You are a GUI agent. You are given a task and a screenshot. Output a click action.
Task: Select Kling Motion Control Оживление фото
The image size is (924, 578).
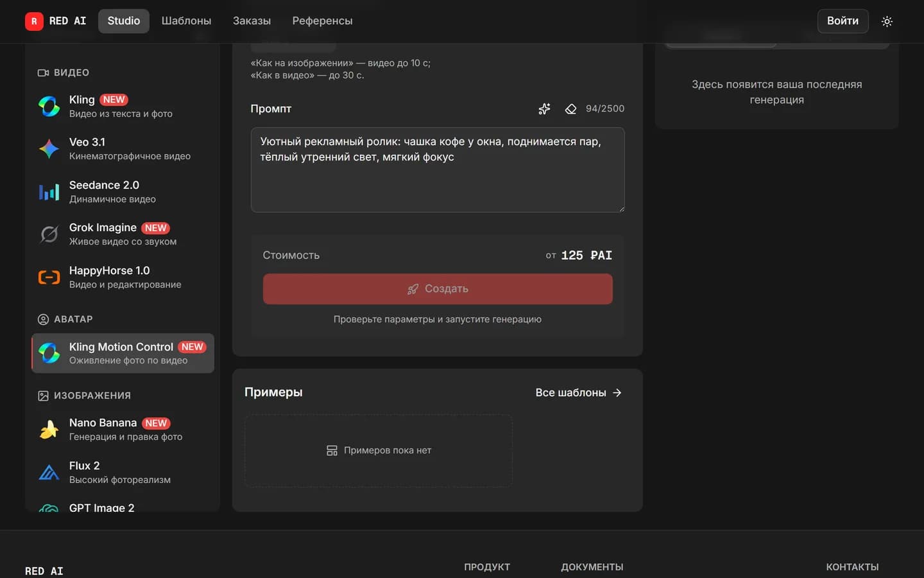(123, 353)
